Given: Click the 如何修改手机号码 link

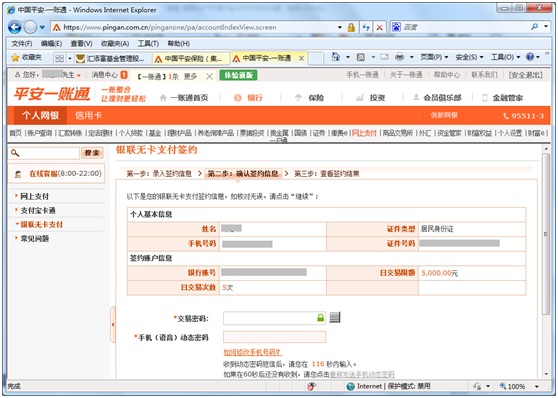Looking at the screenshot, I should coord(252,352).
